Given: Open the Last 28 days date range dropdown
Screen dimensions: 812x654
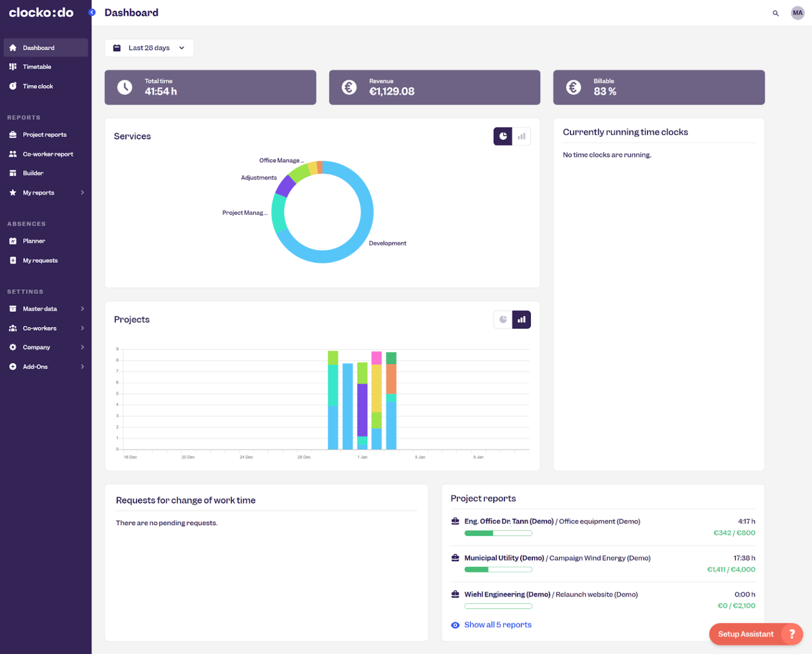Looking at the screenshot, I should coord(149,48).
